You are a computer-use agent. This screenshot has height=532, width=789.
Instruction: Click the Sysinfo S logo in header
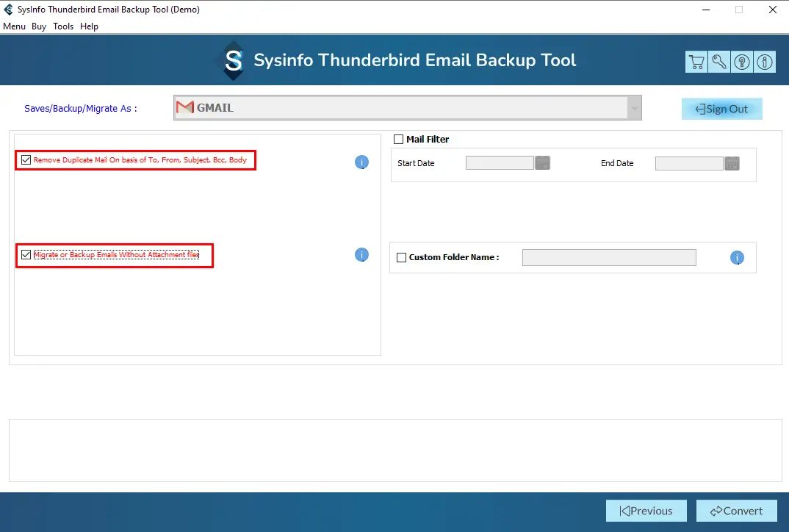pos(234,60)
